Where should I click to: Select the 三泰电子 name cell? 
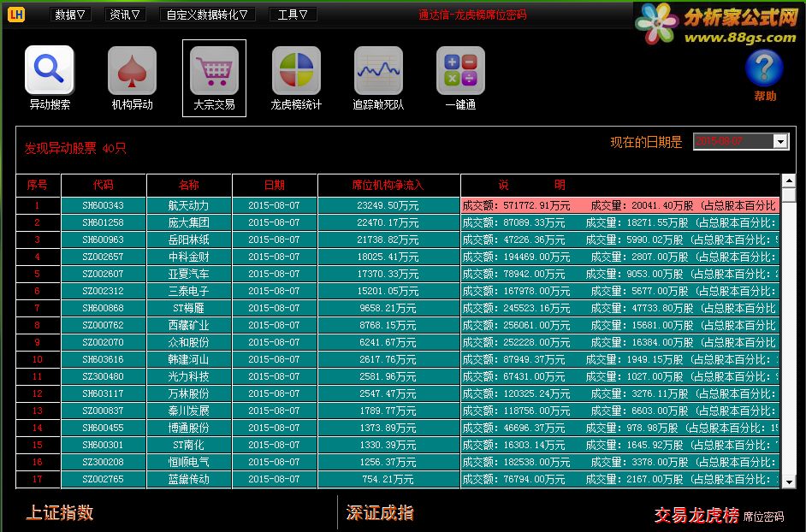188,291
